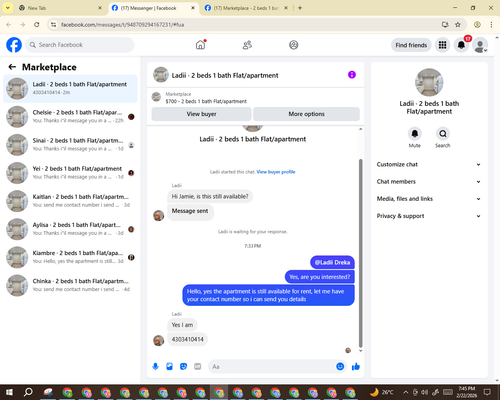Open the Friends icon in top navigation
Screen dimensions: 500x400
point(247,45)
